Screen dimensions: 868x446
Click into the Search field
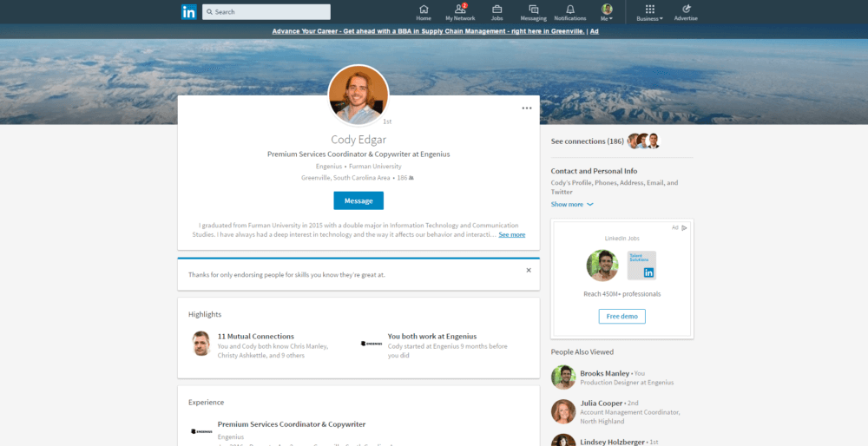click(266, 11)
